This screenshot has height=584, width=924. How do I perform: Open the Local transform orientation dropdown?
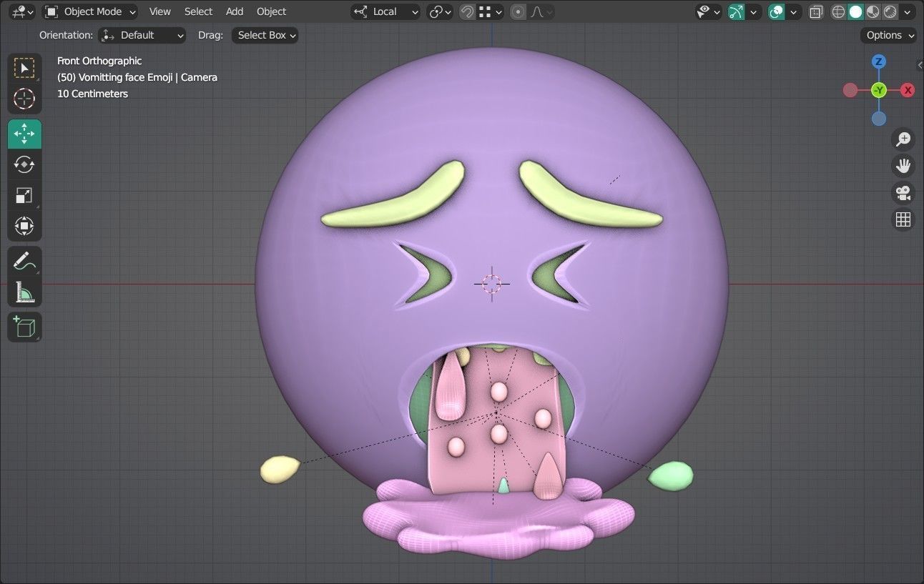[x=386, y=11]
